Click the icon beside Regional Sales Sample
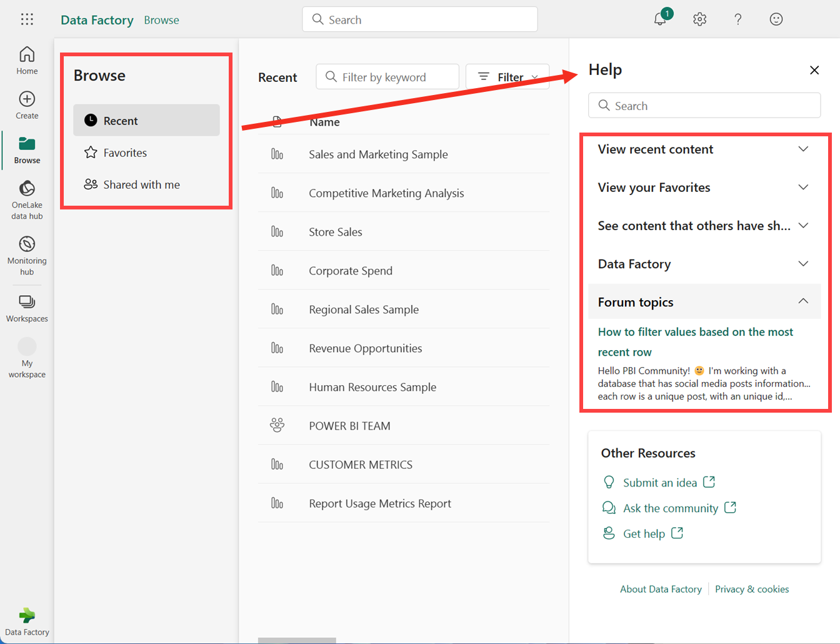 (277, 309)
